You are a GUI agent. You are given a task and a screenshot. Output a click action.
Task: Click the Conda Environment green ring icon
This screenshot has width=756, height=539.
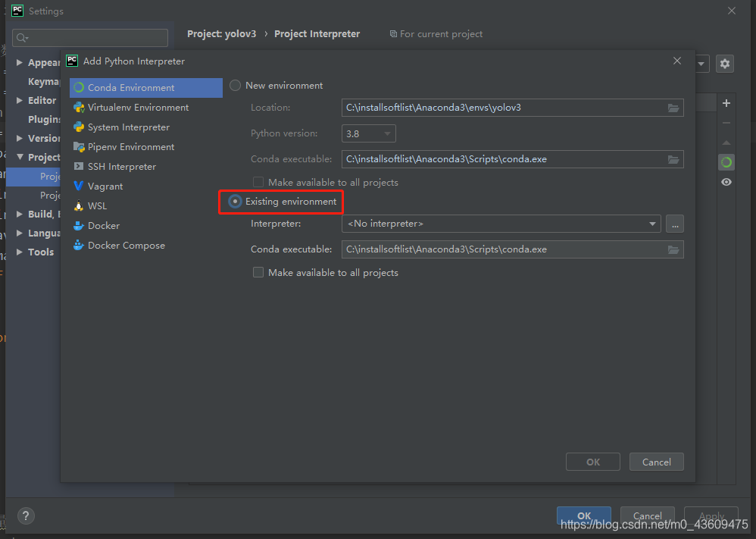click(79, 88)
